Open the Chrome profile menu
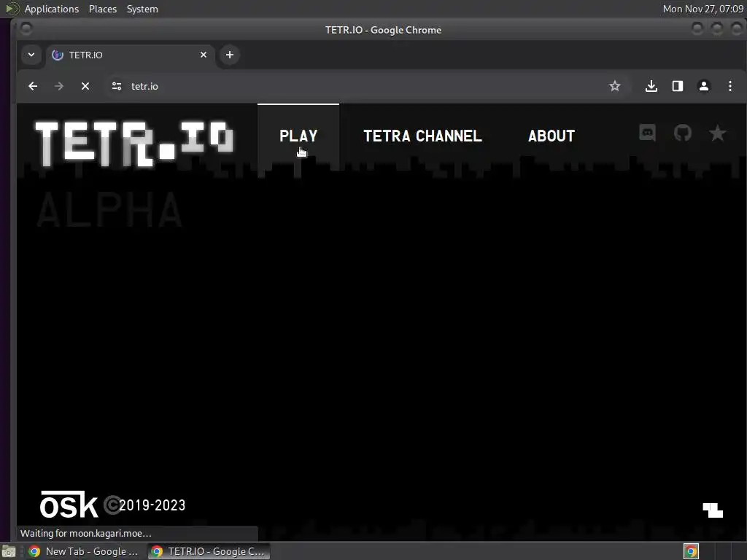The image size is (747, 560). click(x=704, y=86)
